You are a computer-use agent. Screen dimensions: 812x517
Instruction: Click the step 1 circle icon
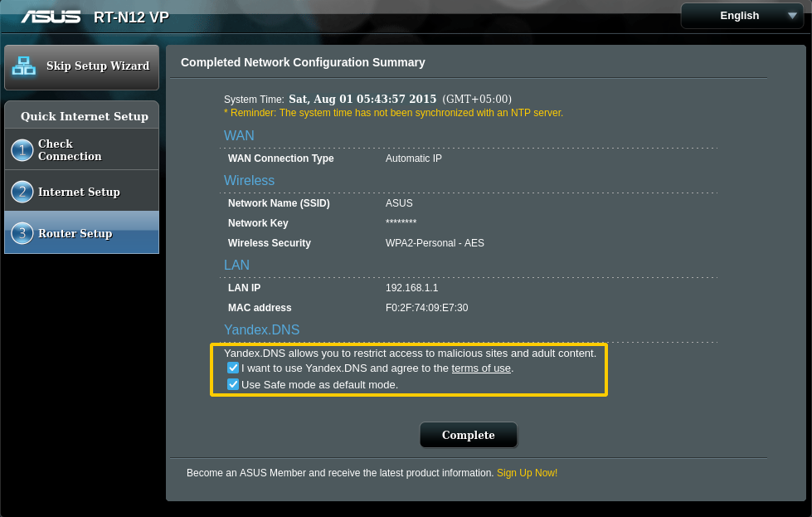22,150
